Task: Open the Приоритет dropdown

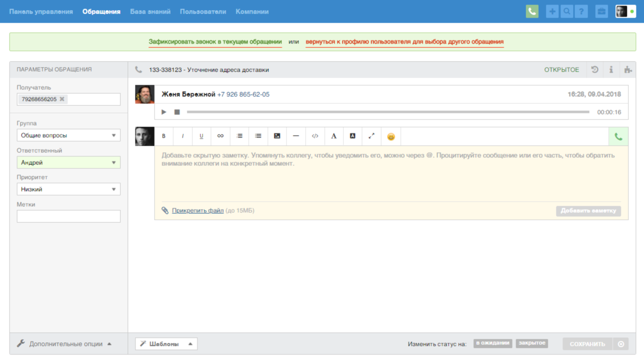Action: [68, 189]
